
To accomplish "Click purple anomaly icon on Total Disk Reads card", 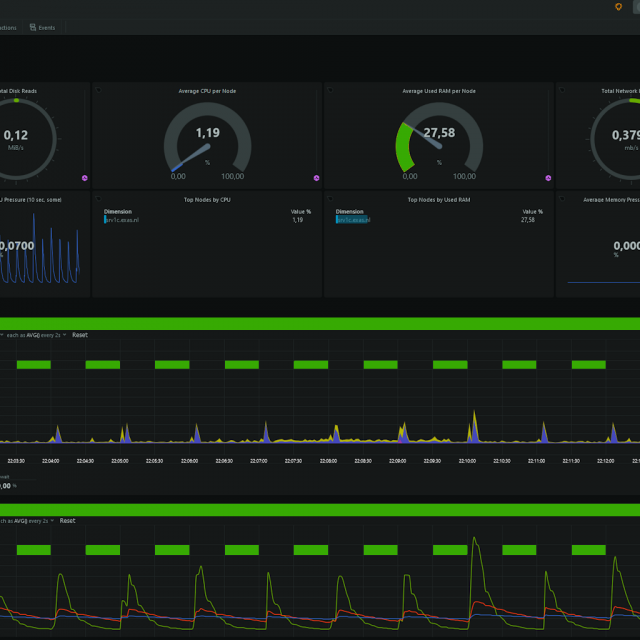I will click(85, 178).
